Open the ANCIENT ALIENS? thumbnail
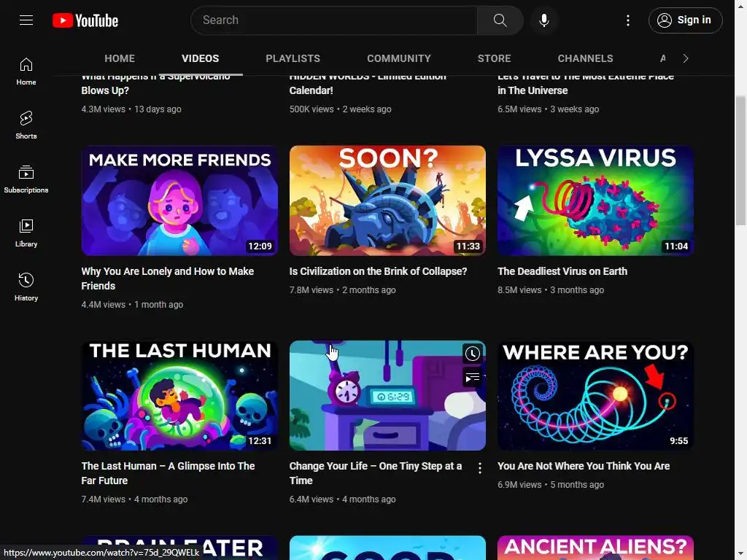Image resolution: width=747 pixels, height=560 pixels. tap(595, 548)
